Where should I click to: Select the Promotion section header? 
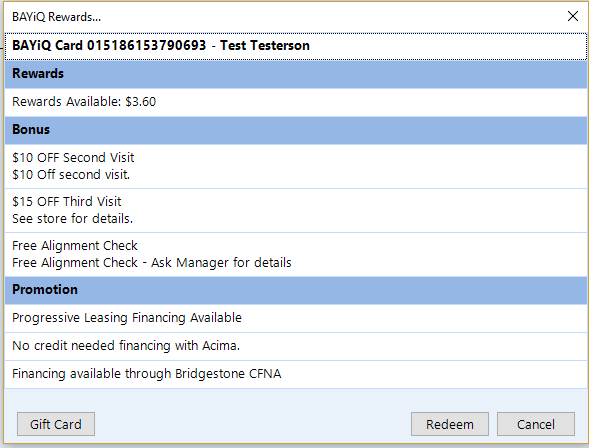(x=296, y=290)
